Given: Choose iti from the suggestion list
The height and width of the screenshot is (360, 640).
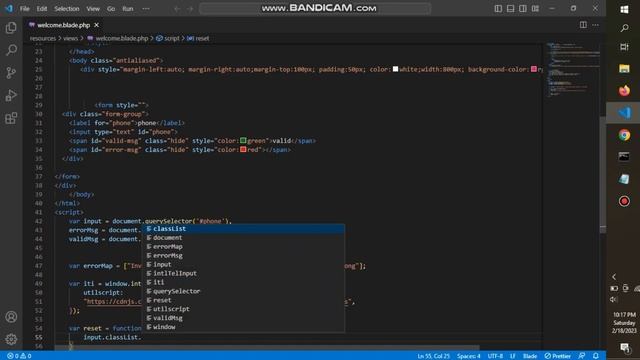Looking at the screenshot, I should [x=243, y=282].
